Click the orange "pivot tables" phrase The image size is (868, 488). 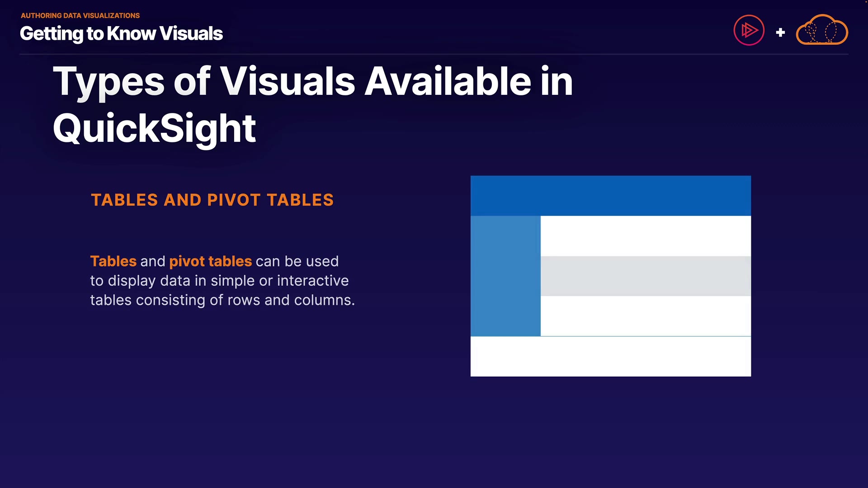(210, 261)
